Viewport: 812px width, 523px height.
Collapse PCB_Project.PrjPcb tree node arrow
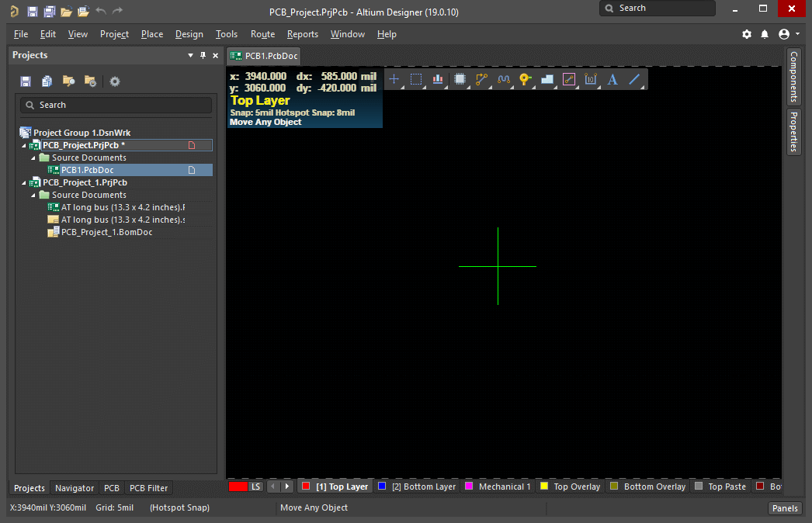tap(24, 146)
